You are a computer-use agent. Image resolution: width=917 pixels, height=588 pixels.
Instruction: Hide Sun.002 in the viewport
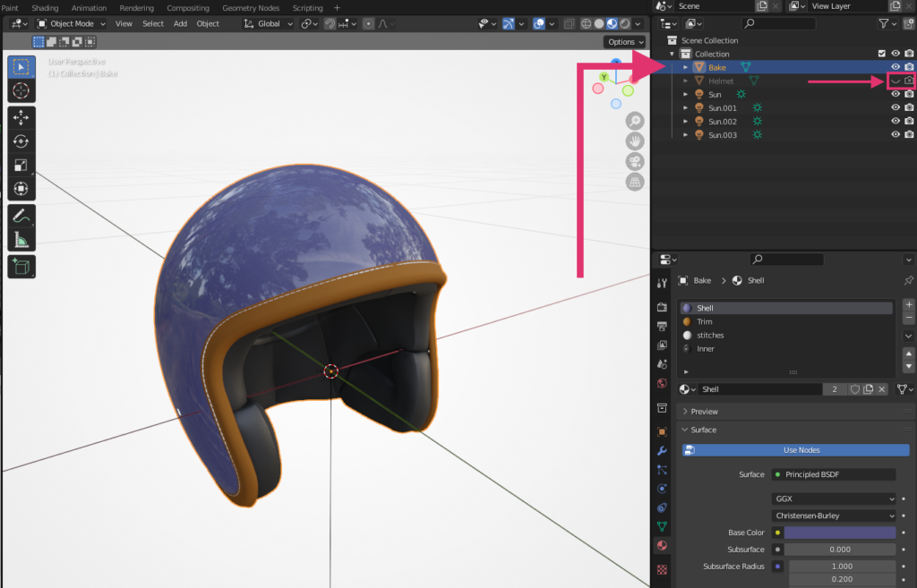pos(896,121)
